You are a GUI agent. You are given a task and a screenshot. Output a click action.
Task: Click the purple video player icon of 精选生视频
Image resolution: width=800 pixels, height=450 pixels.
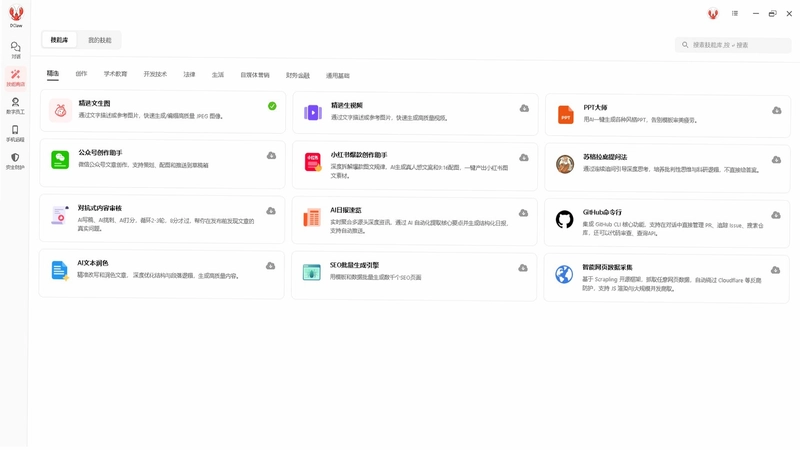[x=313, y=112]
